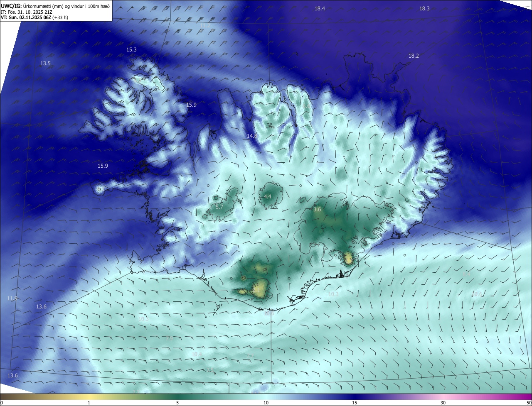Click the 7.5 value label
Viewport: 532px width, 406px height.
tap(210, 370)
